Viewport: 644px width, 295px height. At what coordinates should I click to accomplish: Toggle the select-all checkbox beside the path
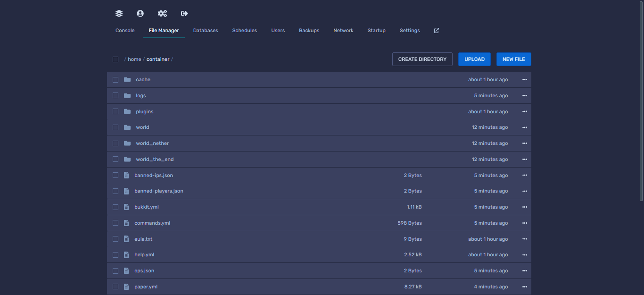pos(116,59)
